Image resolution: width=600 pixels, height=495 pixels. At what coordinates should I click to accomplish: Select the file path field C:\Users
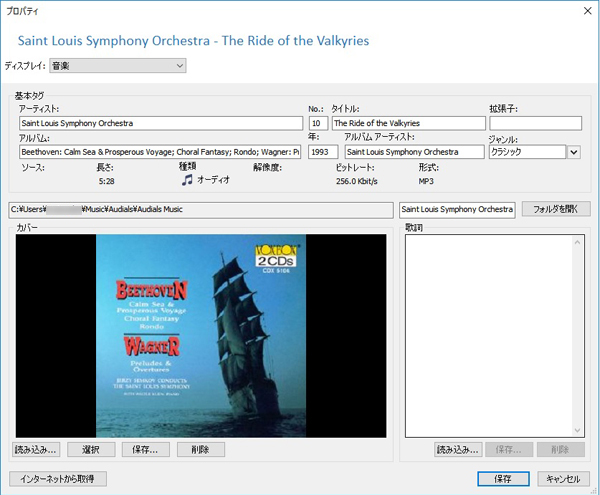point(201,210)
